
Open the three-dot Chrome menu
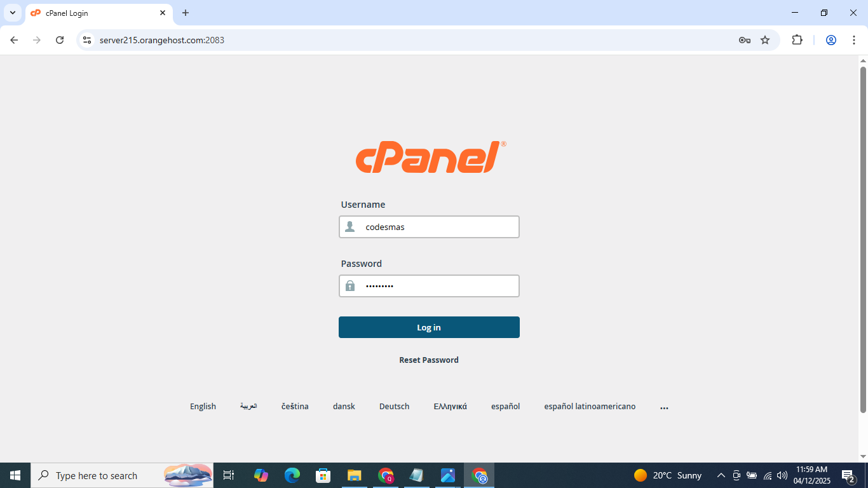[x=855, y=39]
